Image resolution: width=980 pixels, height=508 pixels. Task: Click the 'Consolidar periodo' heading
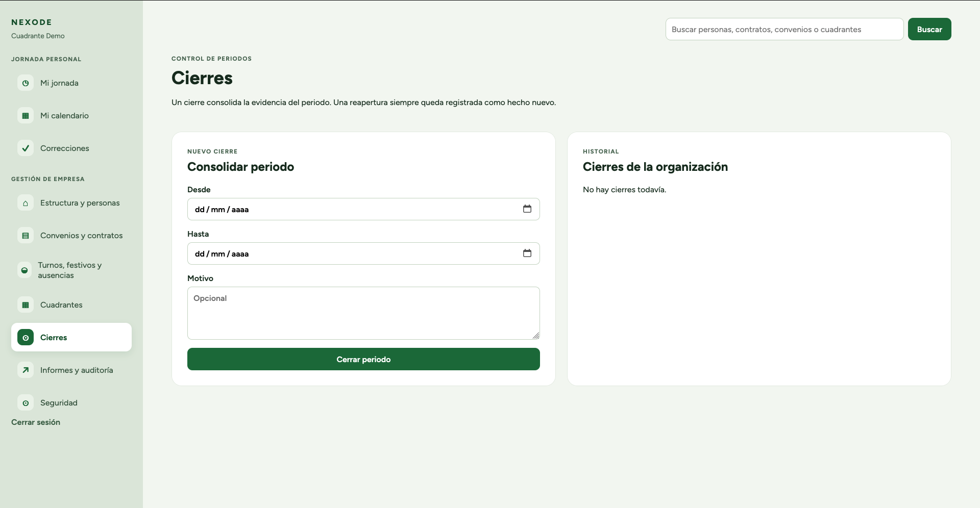point(240,167)
